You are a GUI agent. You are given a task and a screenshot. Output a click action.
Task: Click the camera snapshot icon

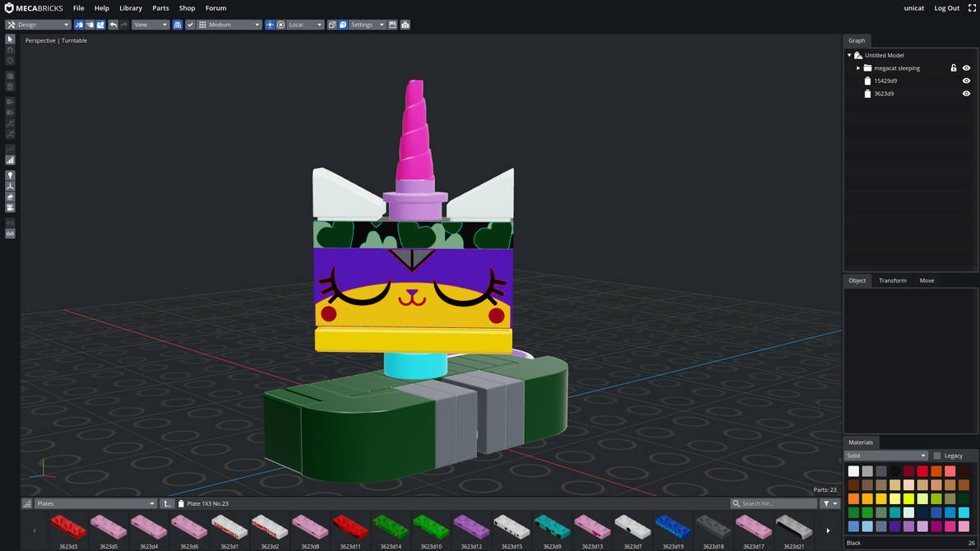click(405, 25)
